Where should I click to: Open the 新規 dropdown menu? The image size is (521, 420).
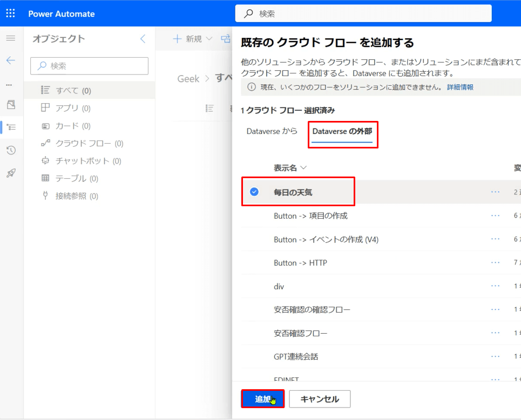pyautogui.click(x=193, y=39)
